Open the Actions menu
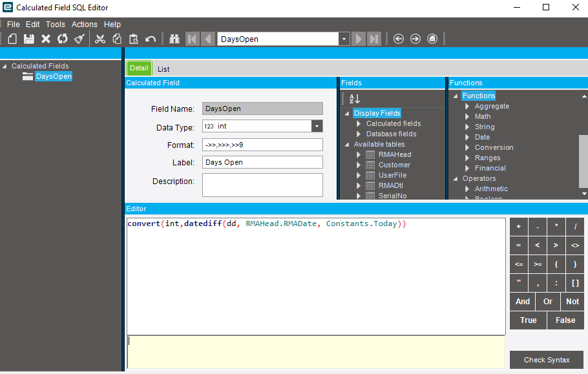 click(x=84, y=25)
